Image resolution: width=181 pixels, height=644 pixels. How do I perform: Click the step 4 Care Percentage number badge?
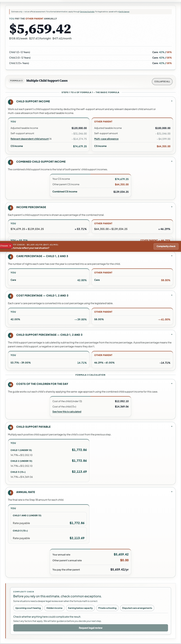[10, 256]
